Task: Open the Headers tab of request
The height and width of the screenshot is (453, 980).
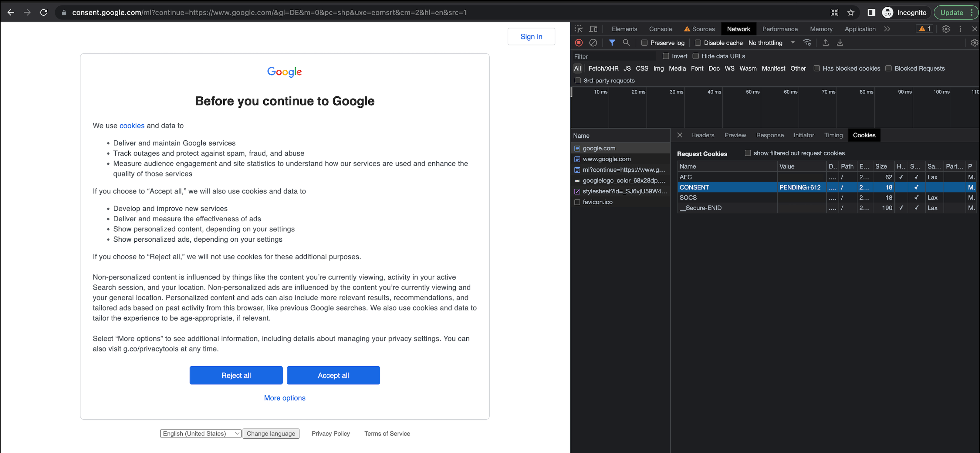Action: click(x=702, y=135)
